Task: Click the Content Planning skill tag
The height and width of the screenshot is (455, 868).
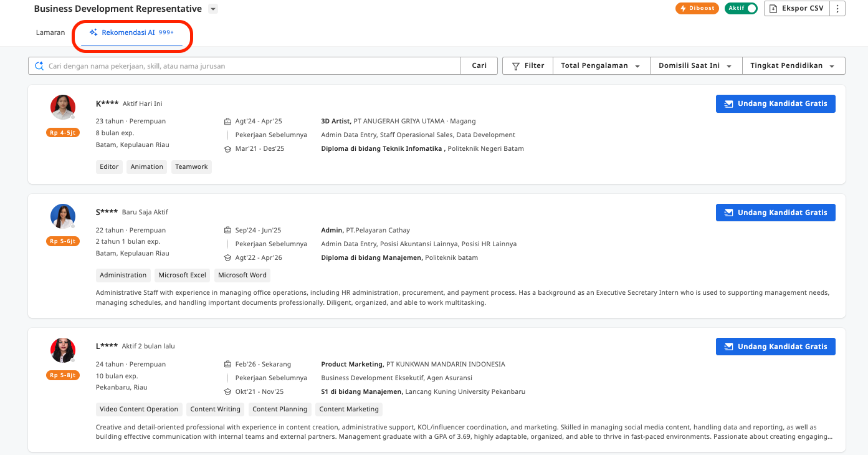Action: pos(280,410)
